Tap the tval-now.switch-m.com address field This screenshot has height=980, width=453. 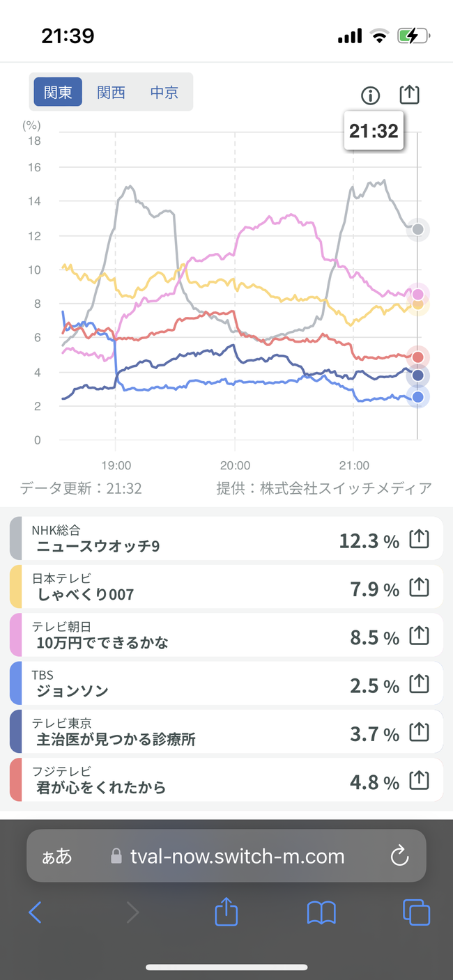(227, 856)
